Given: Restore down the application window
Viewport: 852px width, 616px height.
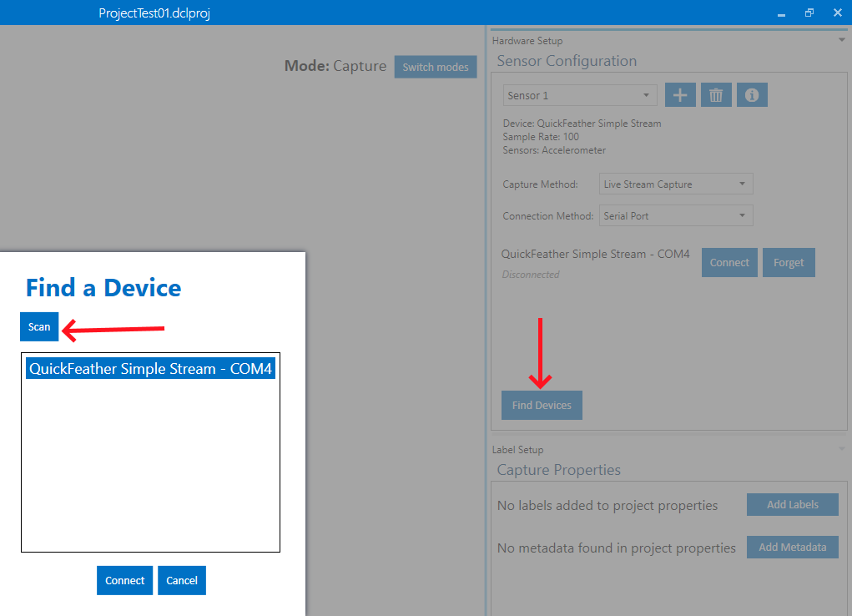Looking at the screenshot, I should click(809, 13).
